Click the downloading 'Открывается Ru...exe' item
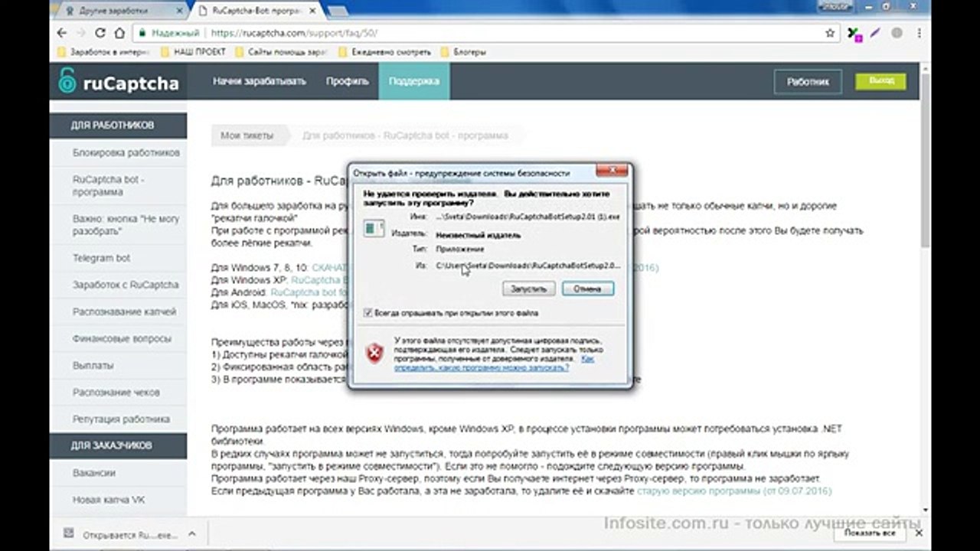980x551 pixels. 121,533
